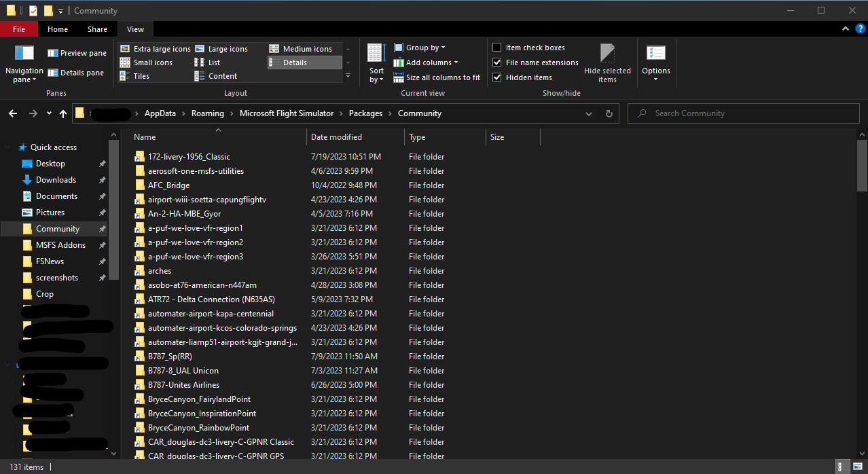Select the B787-8_UAL Unicon folder
Screen dimensions: 868x474
[183, 371]
